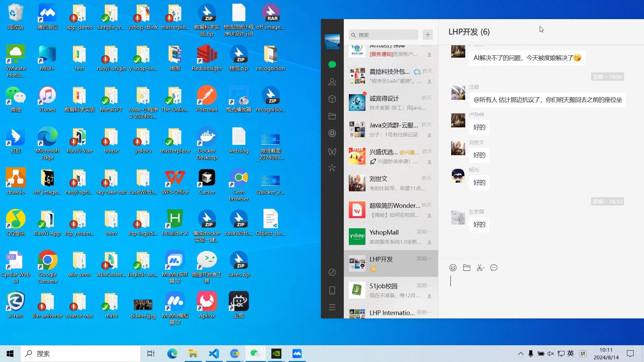This screenshot has height=362, width=644.
Task: Select the web.log file on desktop
Action: pos(238,140)
